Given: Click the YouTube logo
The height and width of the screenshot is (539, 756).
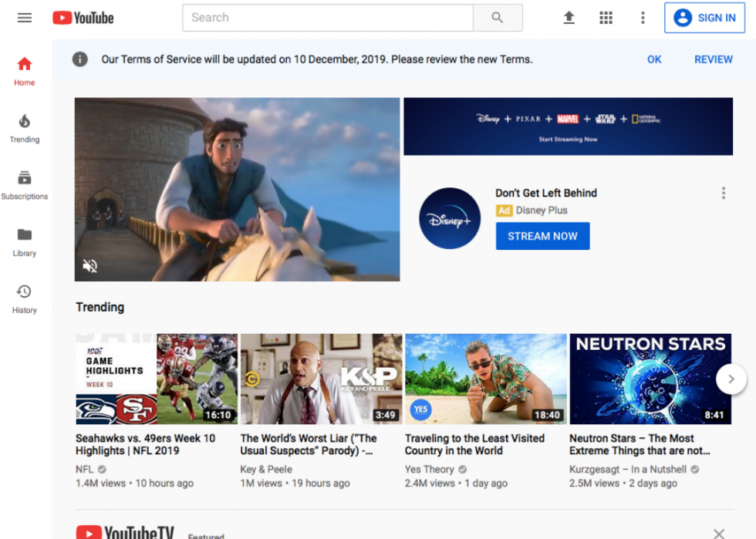Looking at the screenshot, I should pos(83,18).
